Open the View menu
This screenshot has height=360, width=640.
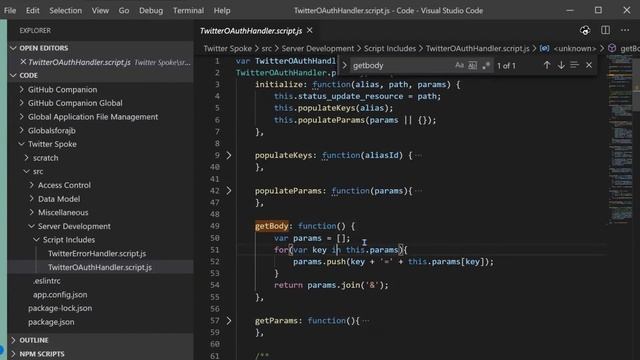[x=100, y=11]
